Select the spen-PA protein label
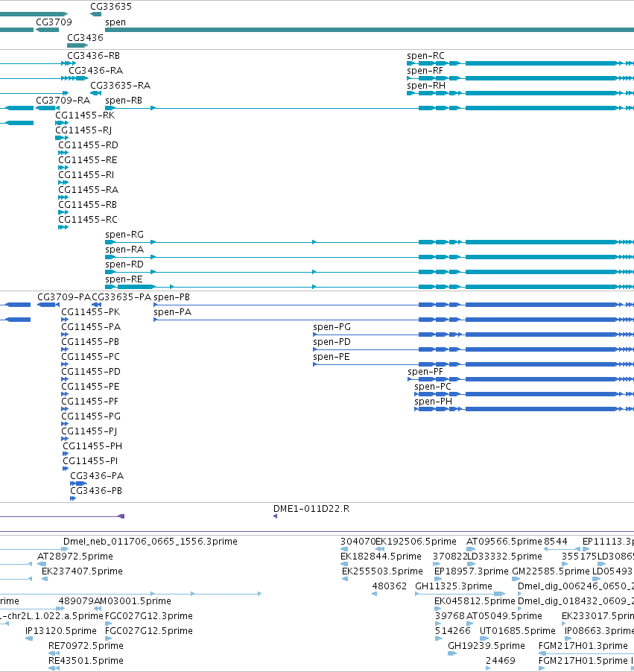 (x=173, y=312)
